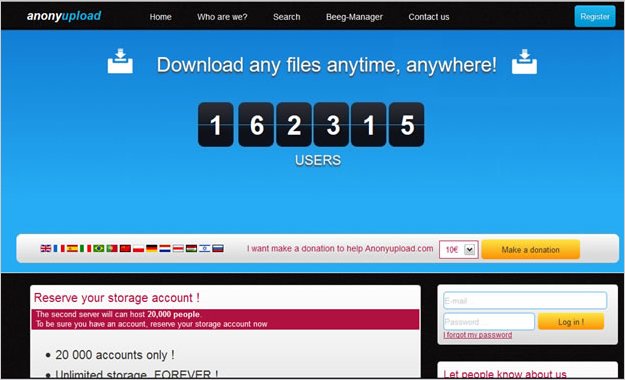
Task: Open the I forgot my password link
Action: pyautogui.click(x=478, y=335)
